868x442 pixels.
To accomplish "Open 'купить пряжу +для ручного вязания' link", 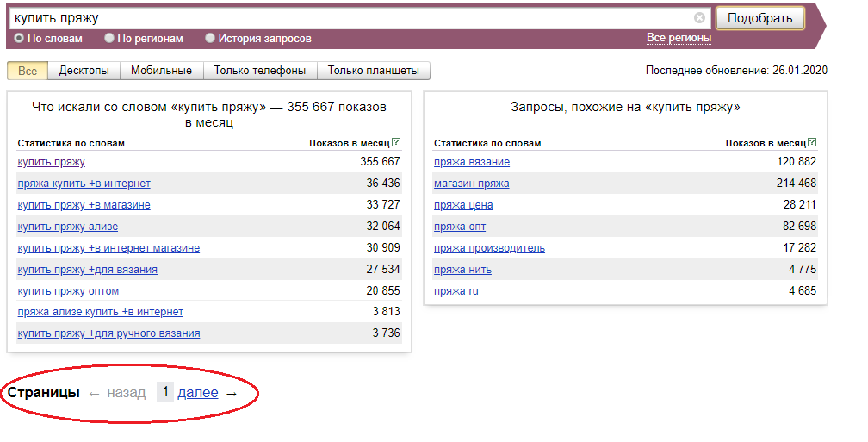I will (109, 333).
